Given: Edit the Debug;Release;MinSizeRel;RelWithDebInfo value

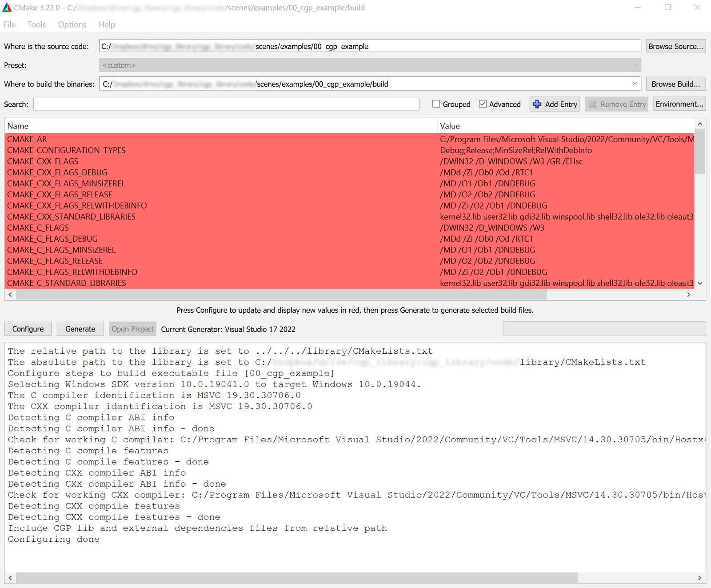Looking at the screenshot, I should 515,150.
